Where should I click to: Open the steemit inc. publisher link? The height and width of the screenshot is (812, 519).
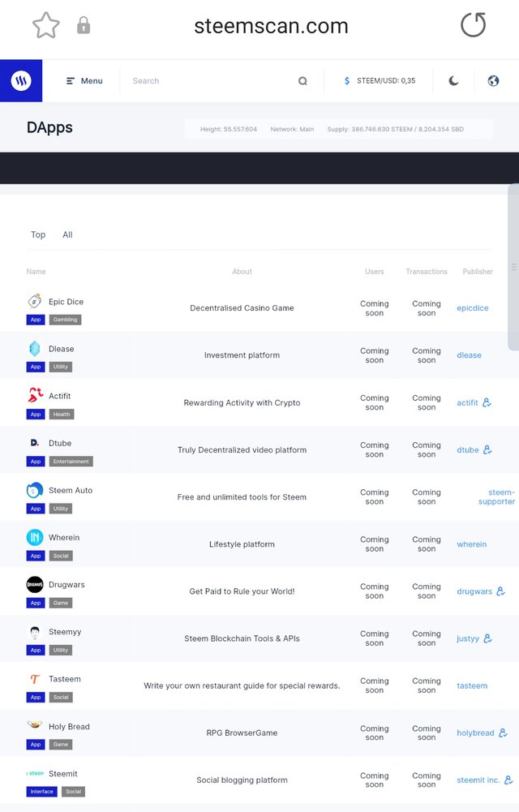coord(478,780)
